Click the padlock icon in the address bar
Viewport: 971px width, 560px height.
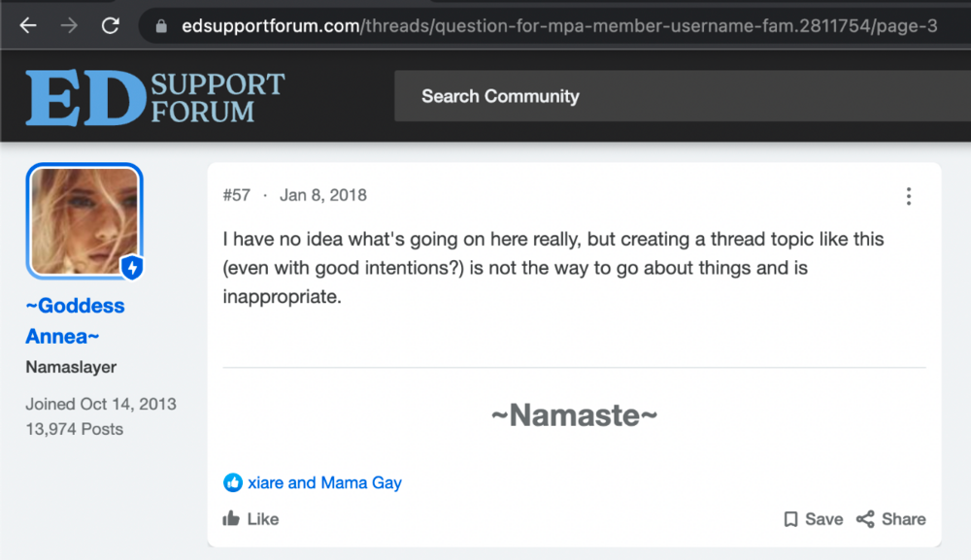pyautogui.click(x=161, y=26)
